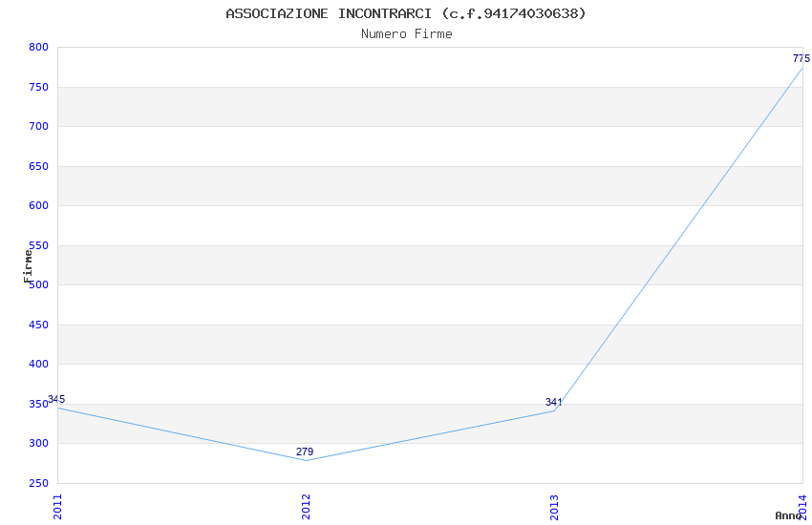Click the subtitle Numero Firme
The height and width of the screenshot is (525, 812).
(x=407, y=34)
